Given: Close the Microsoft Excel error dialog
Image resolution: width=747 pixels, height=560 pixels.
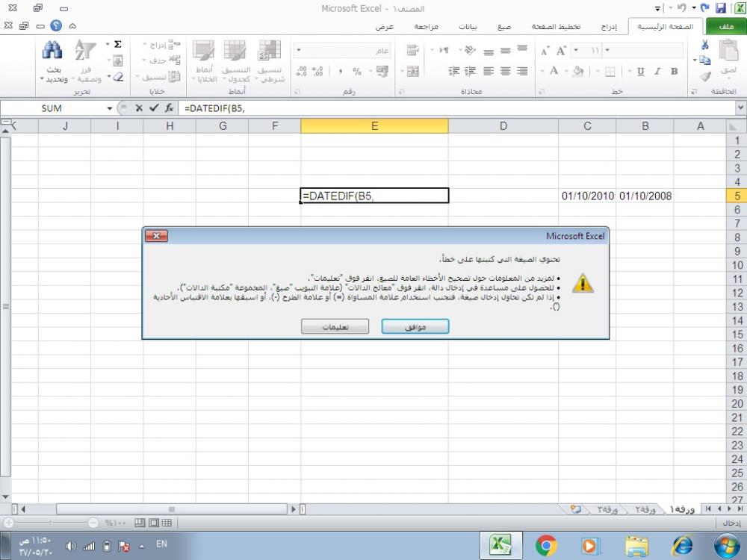Looking at the screenshot, I should 156,236.
